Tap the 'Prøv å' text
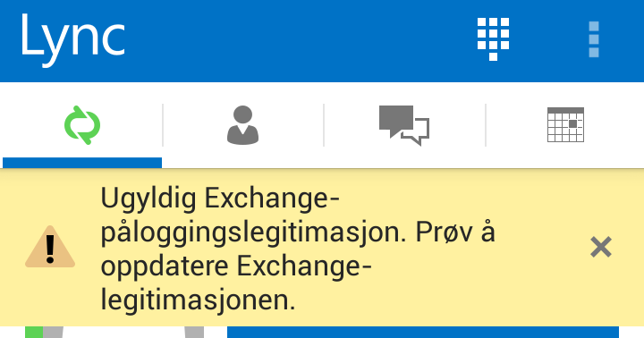 pos(455,232)
